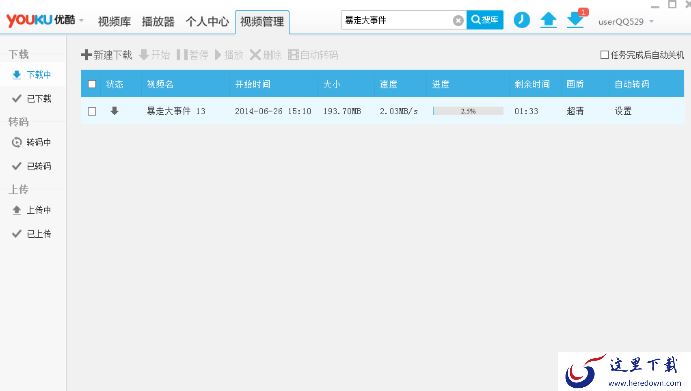Sort by the 视频名 column header
Viewport: 691px width, 391px height.
[x=160, y=84]
